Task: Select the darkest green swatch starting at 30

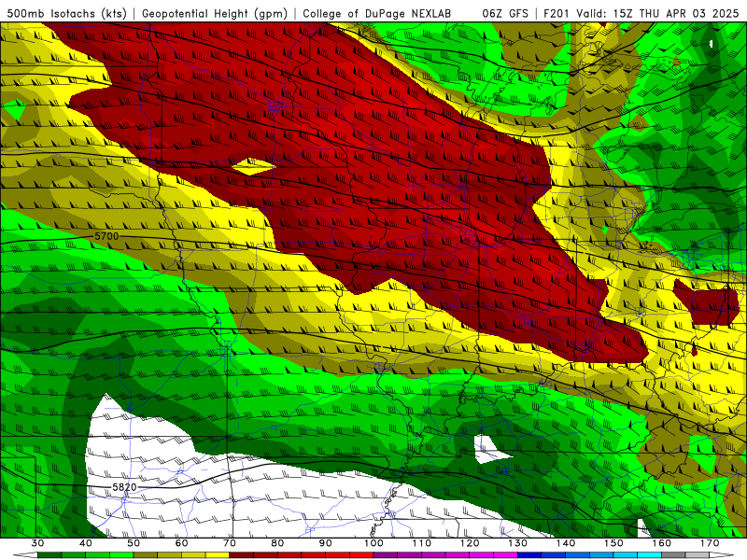Action: click(49, 555)
